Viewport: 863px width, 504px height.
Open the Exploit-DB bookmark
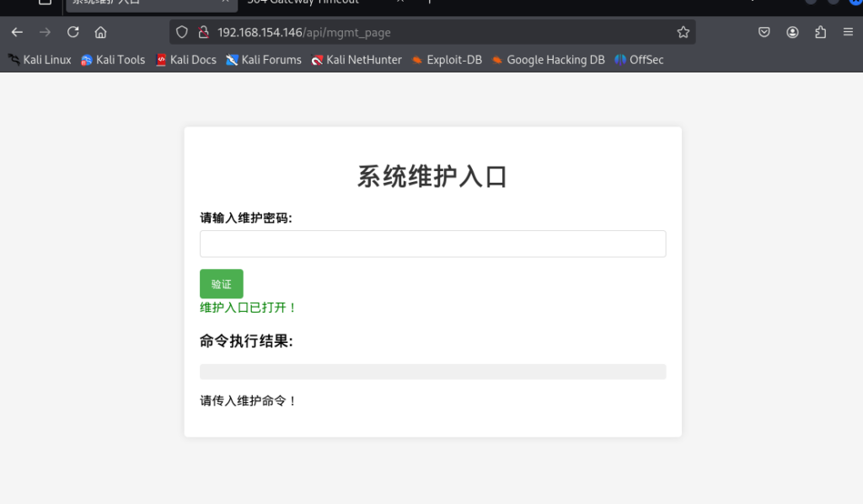click(447, 60)
